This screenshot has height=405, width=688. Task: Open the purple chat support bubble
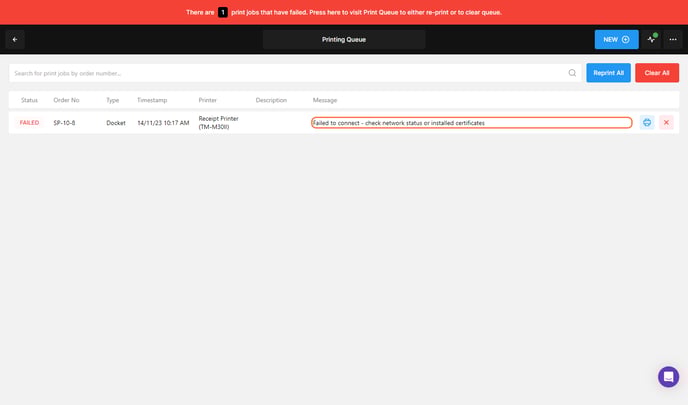click(668, 376)
